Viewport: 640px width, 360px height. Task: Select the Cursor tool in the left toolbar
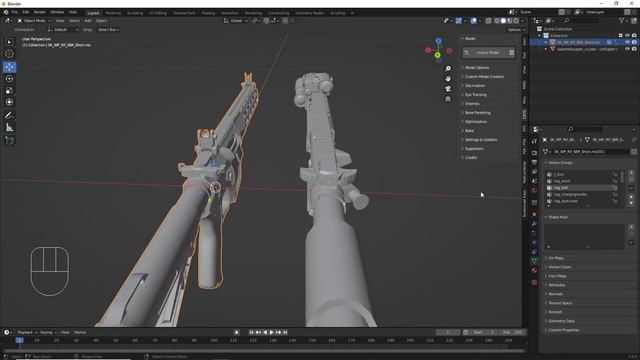[9, 53]
